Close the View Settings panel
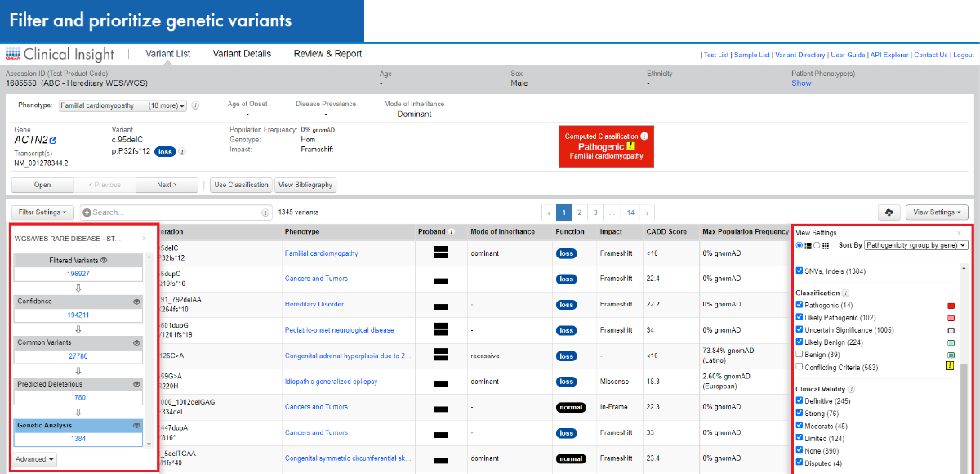 tap(959, 233)
